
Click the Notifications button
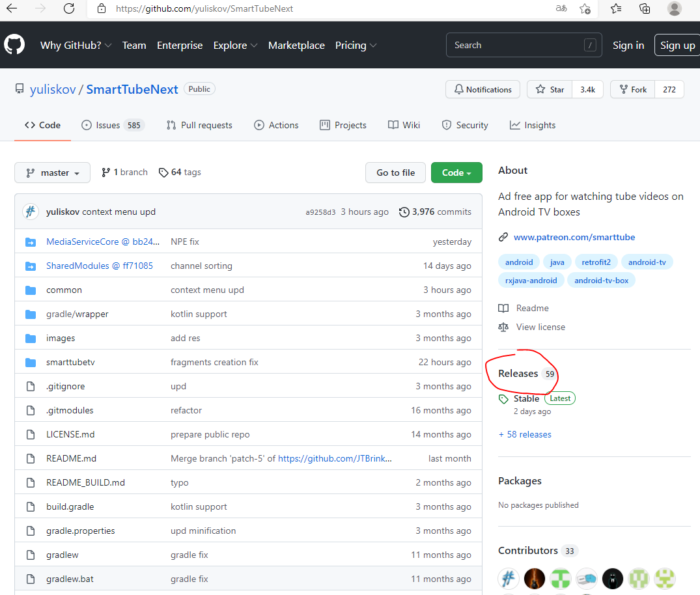pyautogui.click(x=483, y=89)
